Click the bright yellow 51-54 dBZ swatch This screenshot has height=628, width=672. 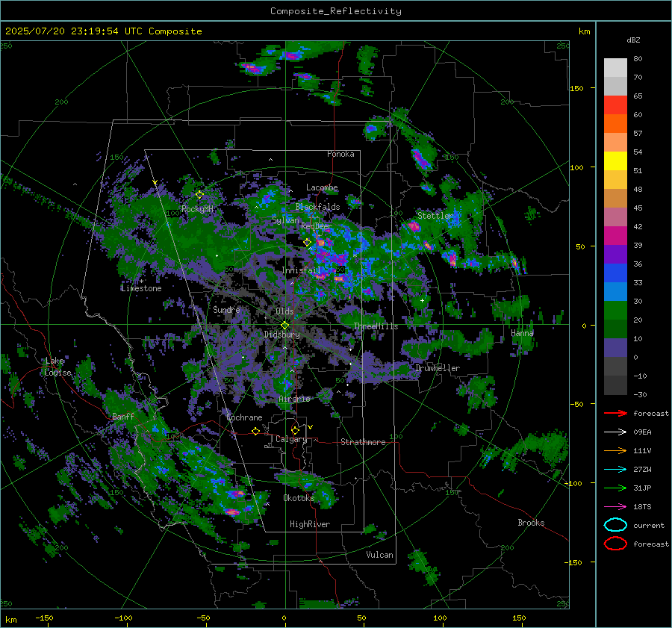click(x=615, y=161)
